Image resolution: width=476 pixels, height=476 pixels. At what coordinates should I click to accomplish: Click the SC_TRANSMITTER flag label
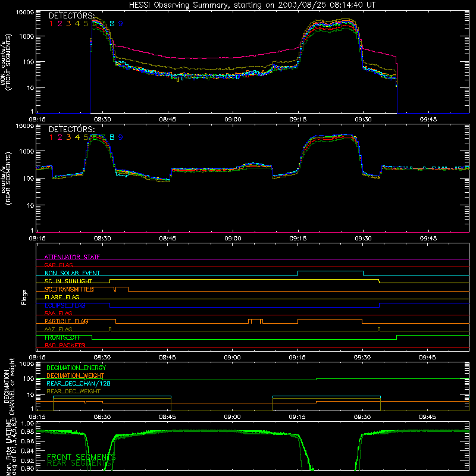[x=69, y=289]
